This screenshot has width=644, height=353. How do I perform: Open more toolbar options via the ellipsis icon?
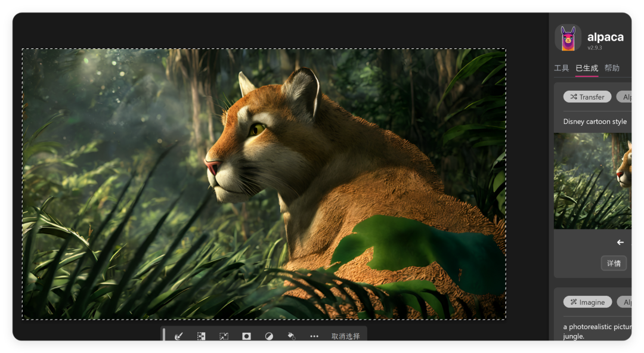(314, 336)
